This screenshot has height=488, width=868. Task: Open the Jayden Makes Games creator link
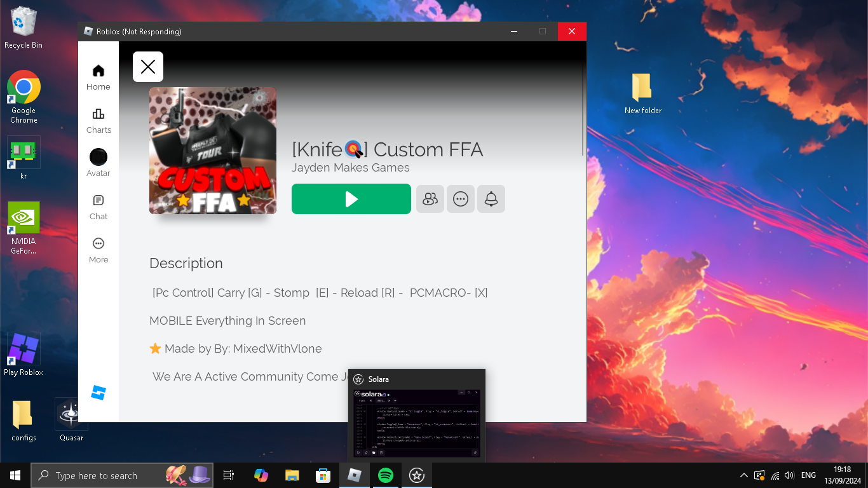point(351,168)
